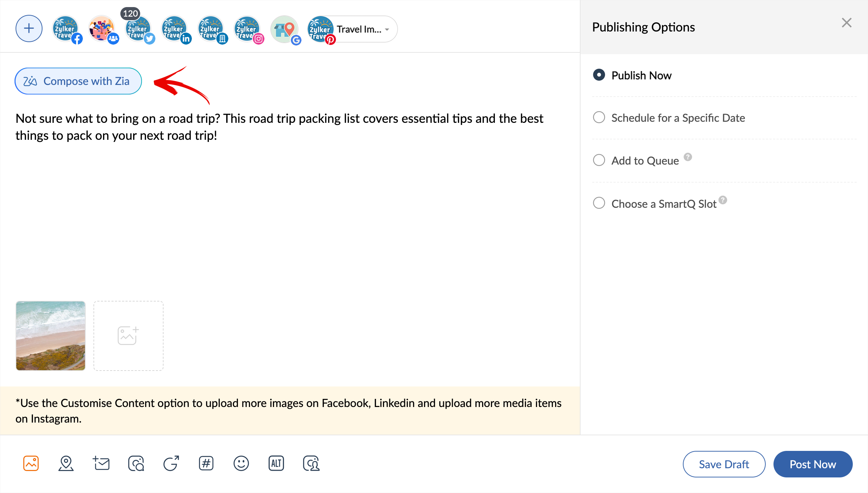Image resolution: width=868 pixels, height=493 pixels.
Task: Open the emoji picker smiley icon
Action: (241, 463)
